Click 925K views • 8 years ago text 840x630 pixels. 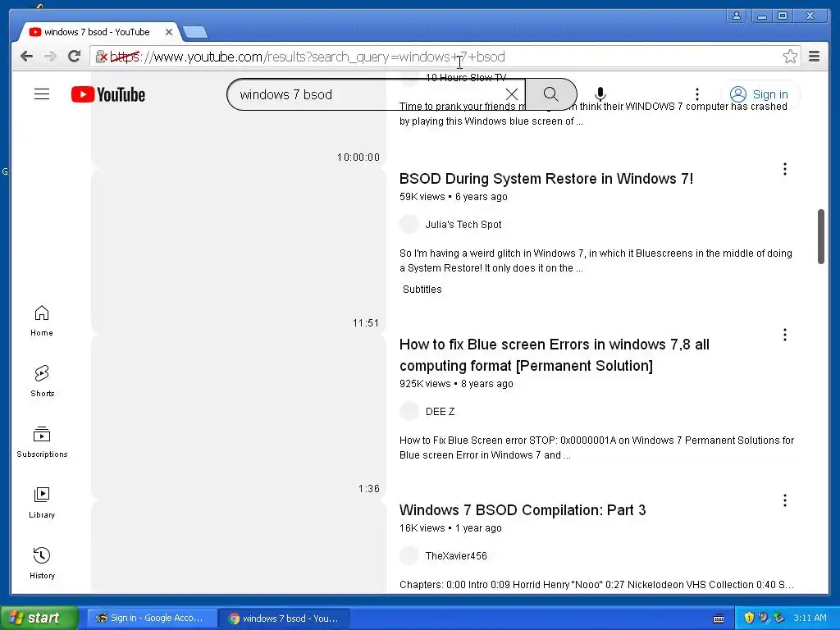(456, 384)
